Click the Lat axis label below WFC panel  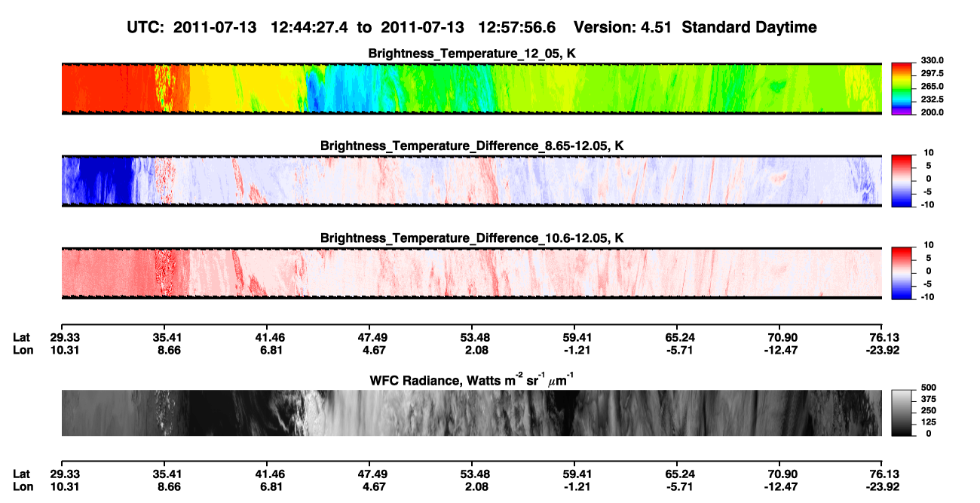tap(21, 474)
